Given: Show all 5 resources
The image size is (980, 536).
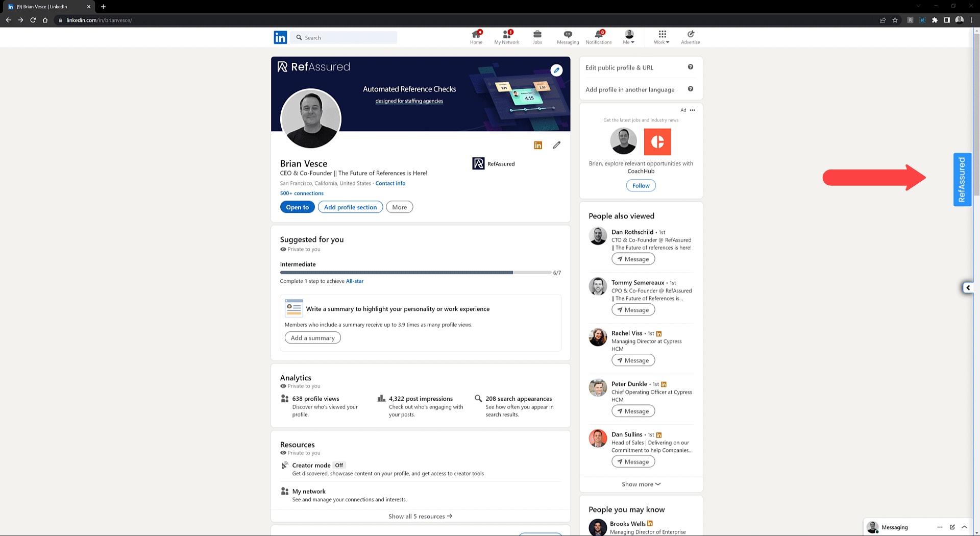Looking at the screenshot, I should 421,516.
